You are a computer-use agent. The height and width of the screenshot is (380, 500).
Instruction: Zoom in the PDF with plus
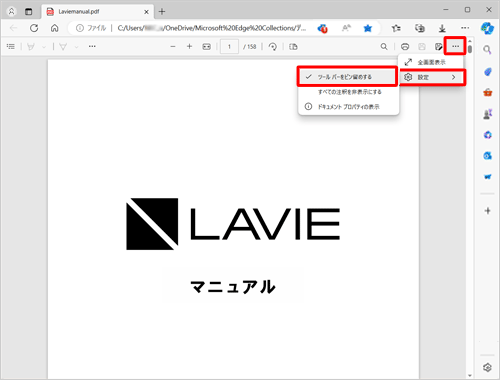[189, 46]
